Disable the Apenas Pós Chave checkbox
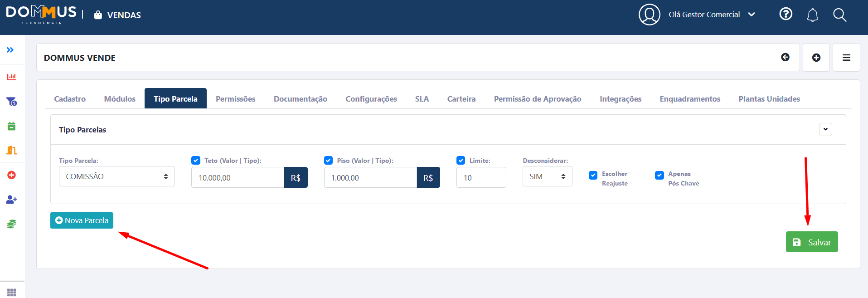Image resolution: width=868 pixels, height=298 pixels. click(659, 175)
